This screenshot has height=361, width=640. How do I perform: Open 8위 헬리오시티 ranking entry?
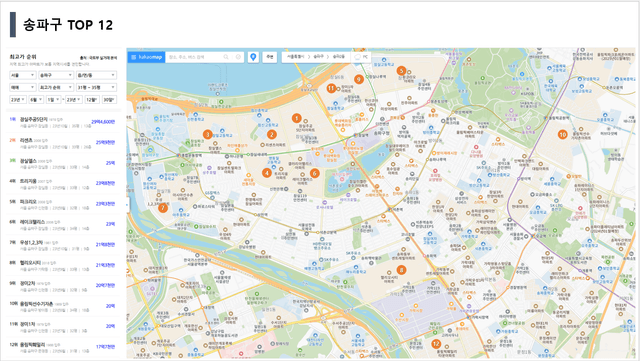(62, 265)
